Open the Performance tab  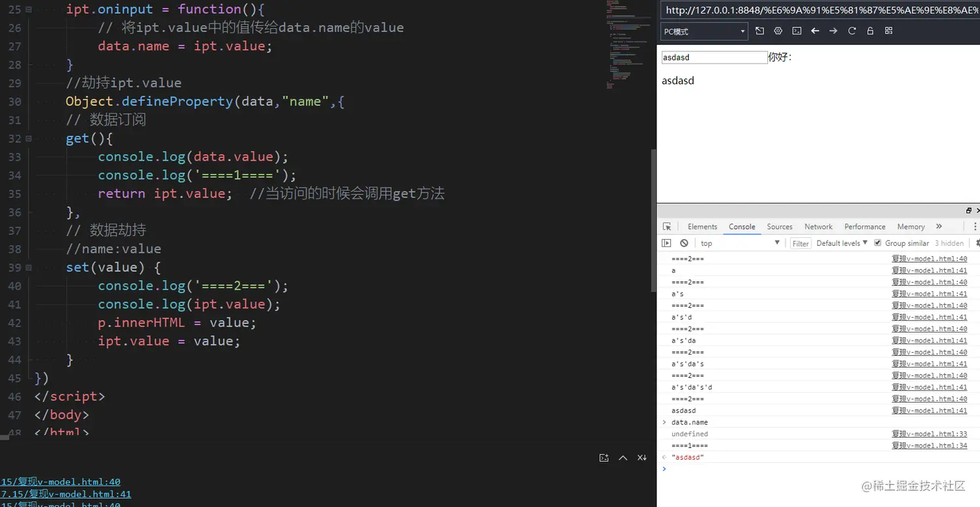click(x=865, y=226)
